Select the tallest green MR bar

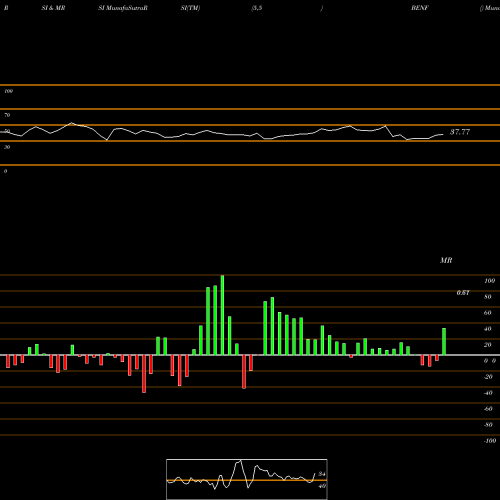tap(222, 315)
